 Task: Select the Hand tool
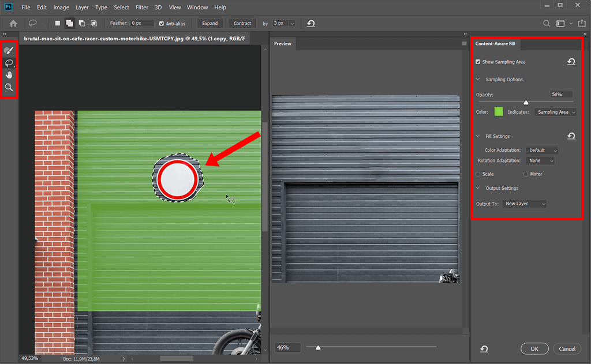tap(9, 75)
